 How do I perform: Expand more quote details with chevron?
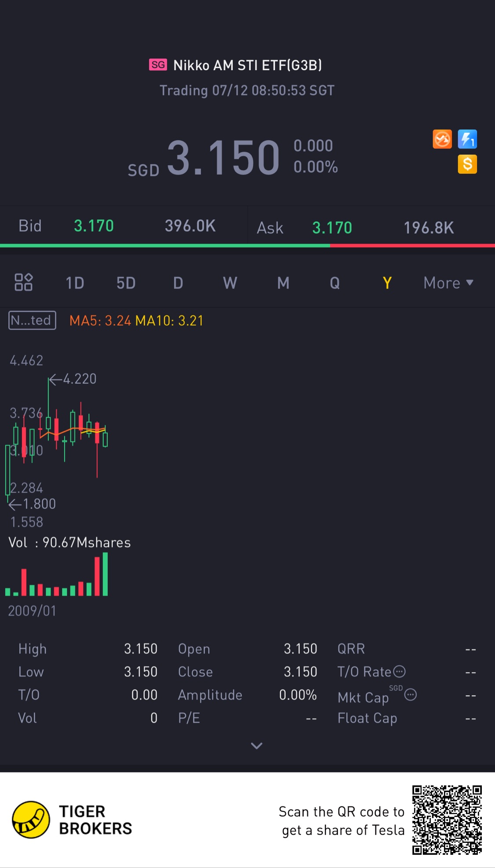click(257, 746)
